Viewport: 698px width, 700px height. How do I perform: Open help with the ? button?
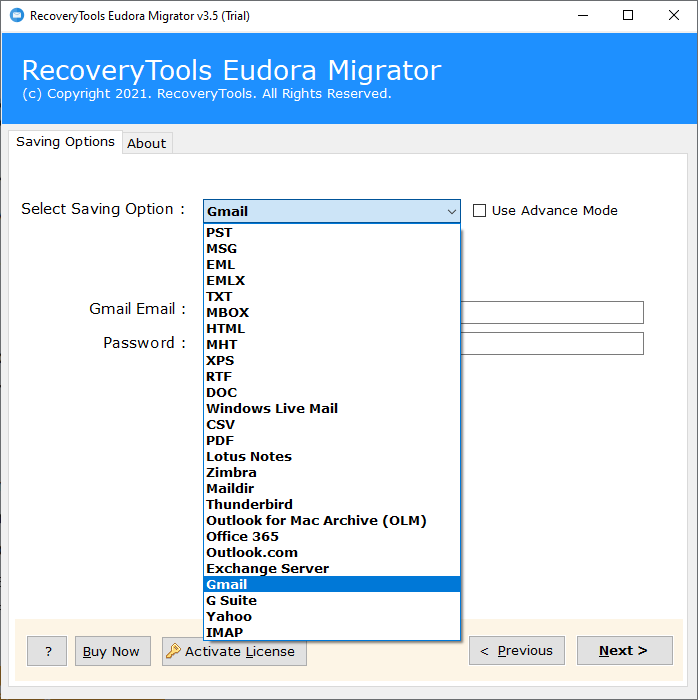[47, 651]
